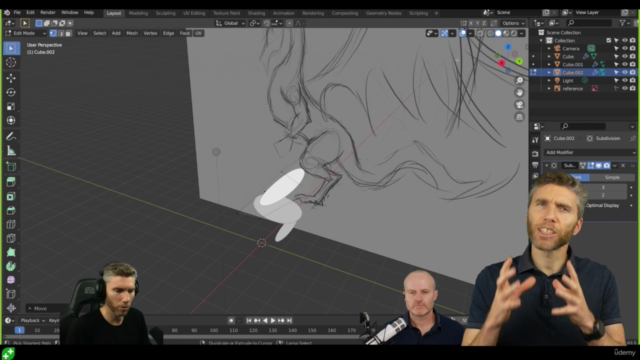The height and width of the screenshot is (360, 640).
Task: Activate the Scale tool
Action: click(x=11, y=107)
